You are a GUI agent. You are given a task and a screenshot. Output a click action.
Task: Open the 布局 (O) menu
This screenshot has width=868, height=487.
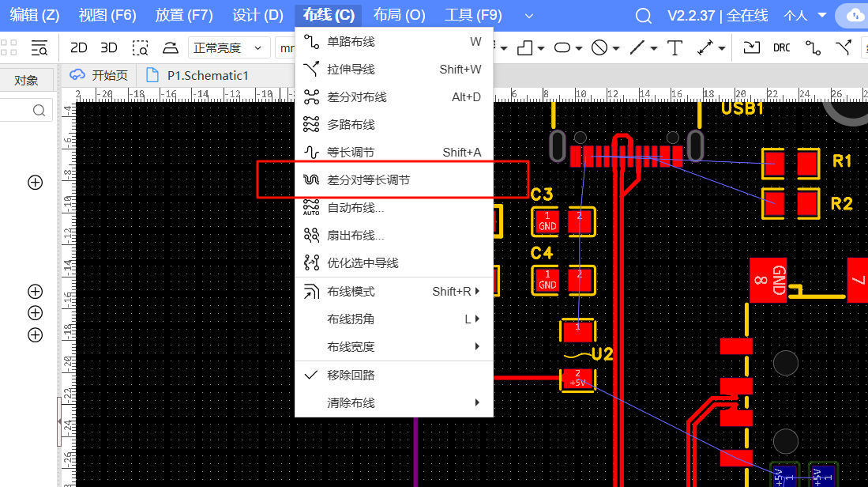click(x=399, y=15)
